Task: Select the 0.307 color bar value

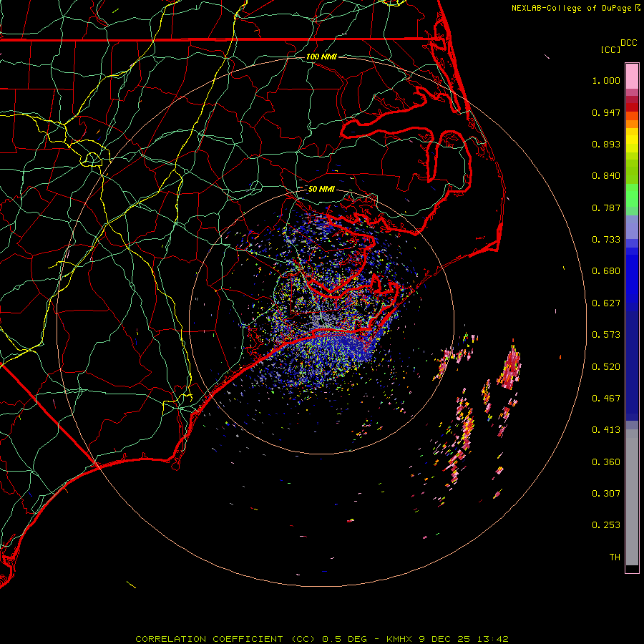Action: pyautogui.click(x=606, y=494)
